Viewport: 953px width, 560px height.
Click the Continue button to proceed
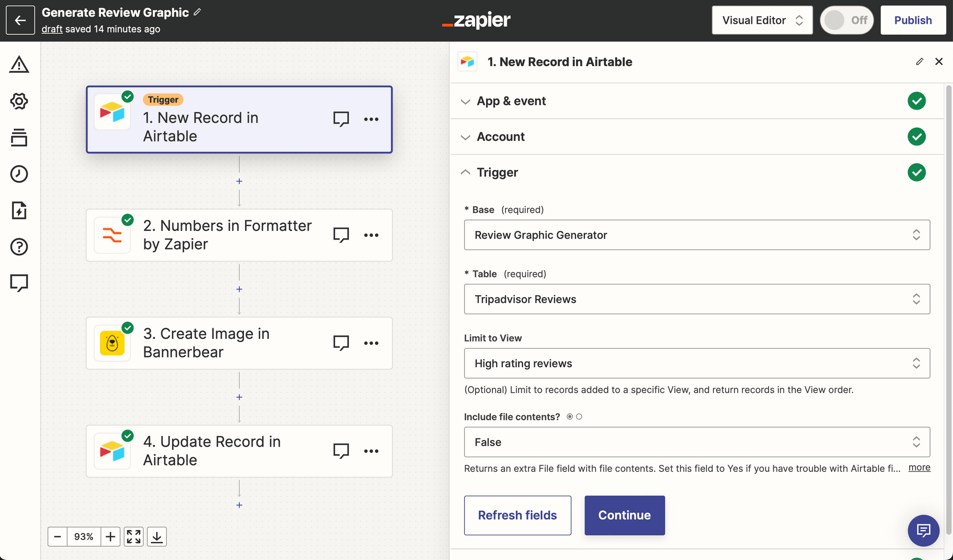point(624,515)
